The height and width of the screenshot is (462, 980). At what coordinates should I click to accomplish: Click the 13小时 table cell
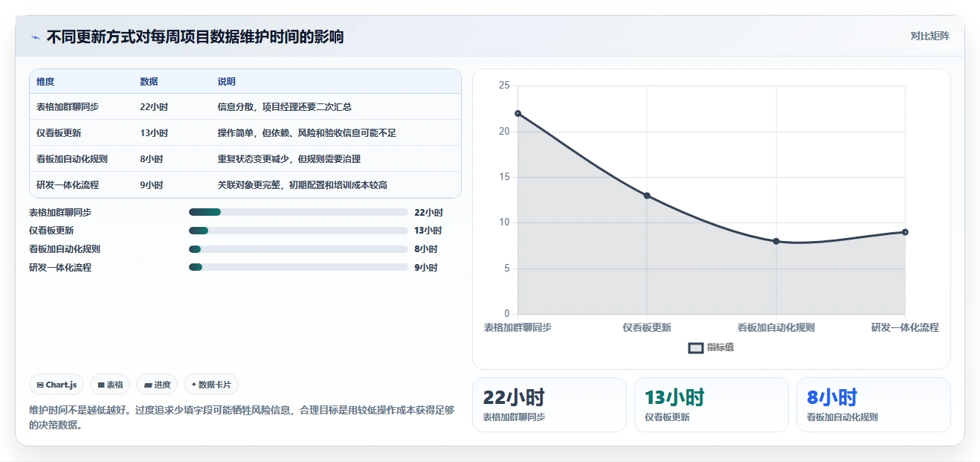154,133
